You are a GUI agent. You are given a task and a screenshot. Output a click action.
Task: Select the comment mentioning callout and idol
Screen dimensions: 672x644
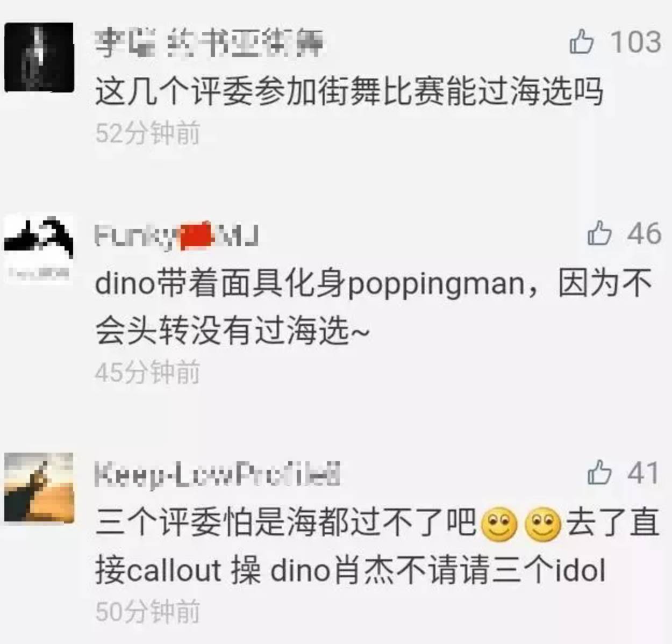pos(377,546)
